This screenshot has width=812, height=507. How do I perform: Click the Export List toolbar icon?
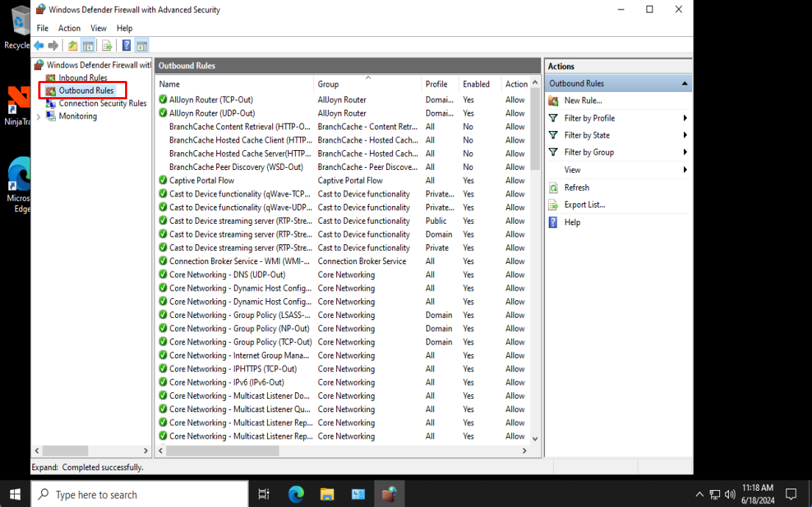click(107, 46)
